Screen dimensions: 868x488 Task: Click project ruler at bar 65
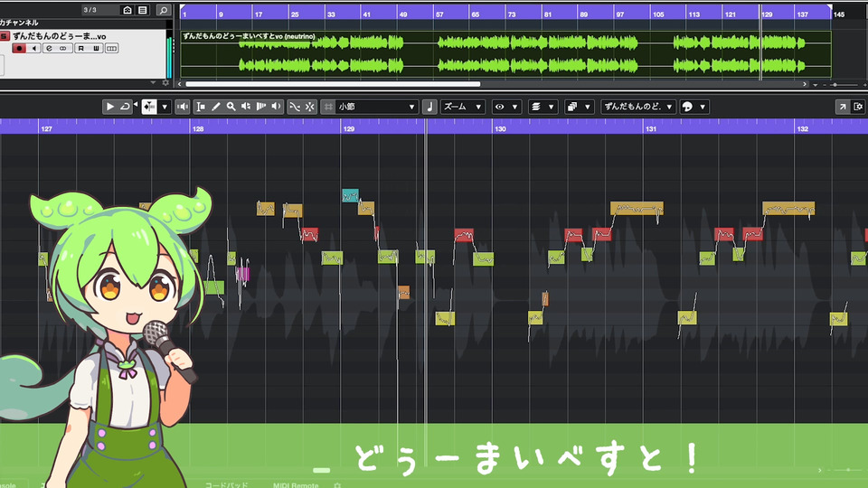475,14
